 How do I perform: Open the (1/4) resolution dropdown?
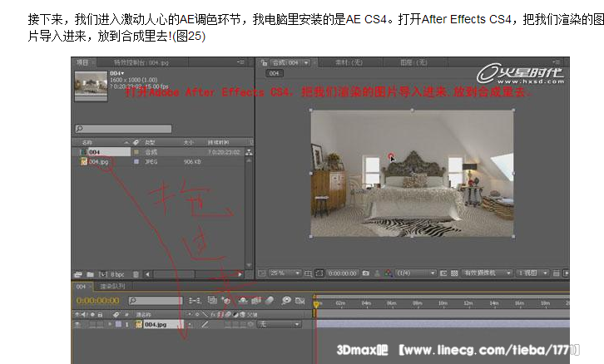coord(416,273)
